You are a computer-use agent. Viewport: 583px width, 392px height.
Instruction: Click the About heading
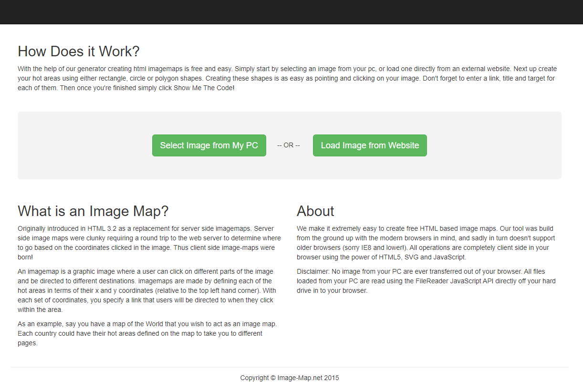coord(315,211)
